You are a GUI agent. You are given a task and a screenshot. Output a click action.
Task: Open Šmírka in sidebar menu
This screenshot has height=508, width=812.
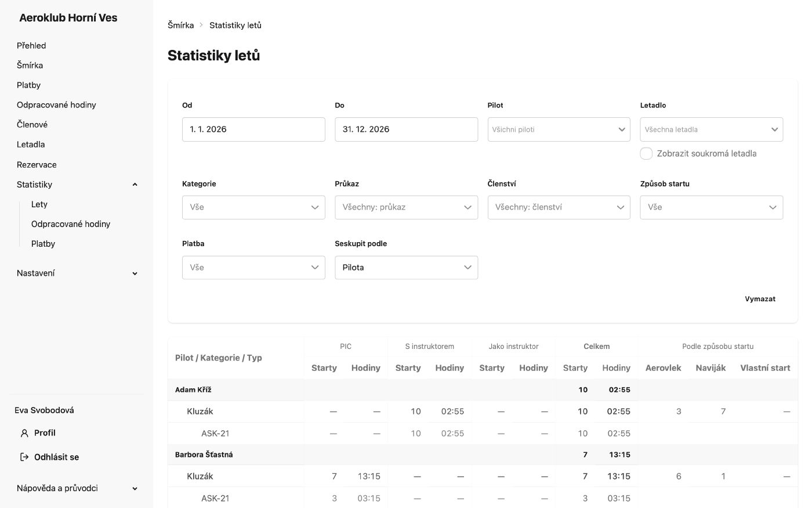tap(30, 65)
